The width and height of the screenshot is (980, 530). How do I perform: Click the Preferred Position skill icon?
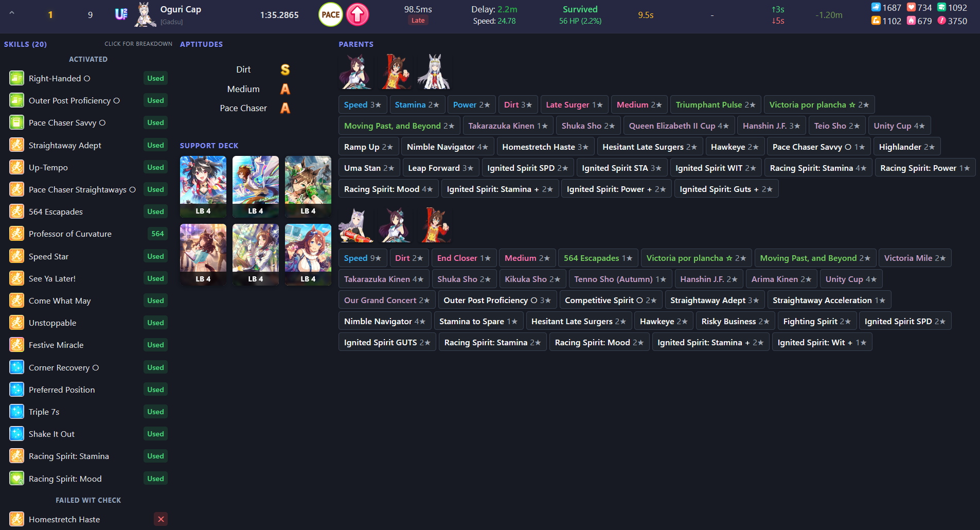[16, 390]
